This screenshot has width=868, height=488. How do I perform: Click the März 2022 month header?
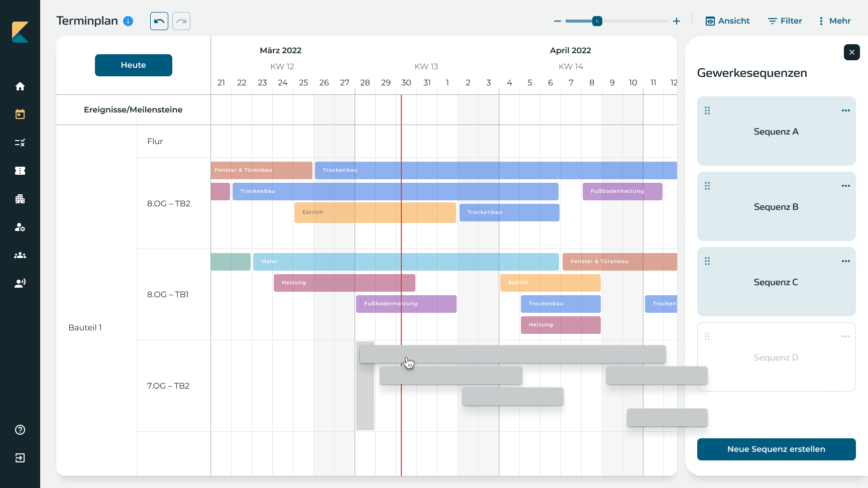tap(281, 51)
